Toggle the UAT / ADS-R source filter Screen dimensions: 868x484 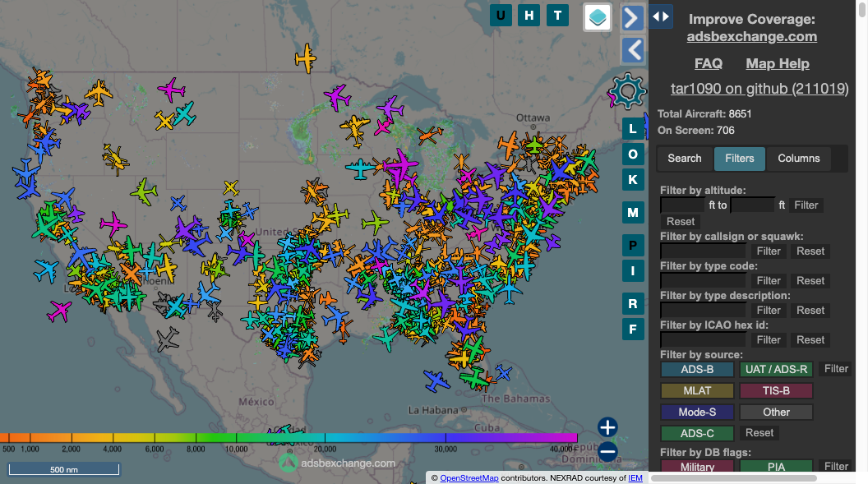(x=776, y=370)
